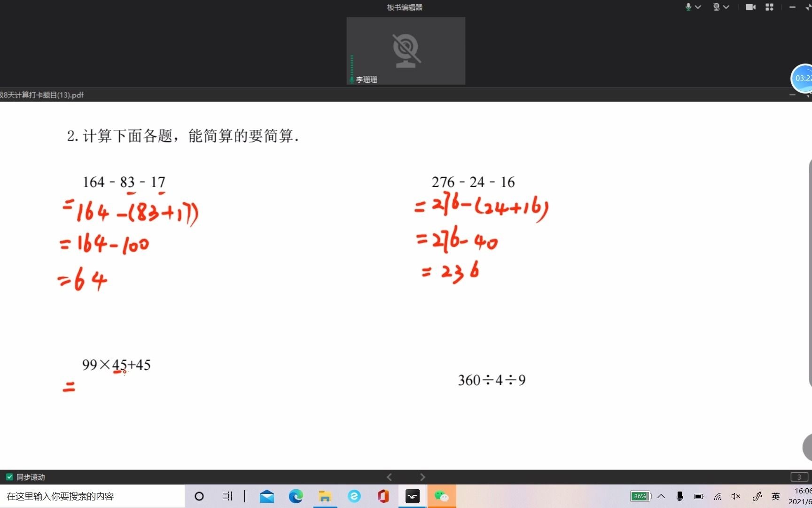Screen dimensions: 812x508
Task: Click the tray microphone icon
Action: click(x=679, y=496)
